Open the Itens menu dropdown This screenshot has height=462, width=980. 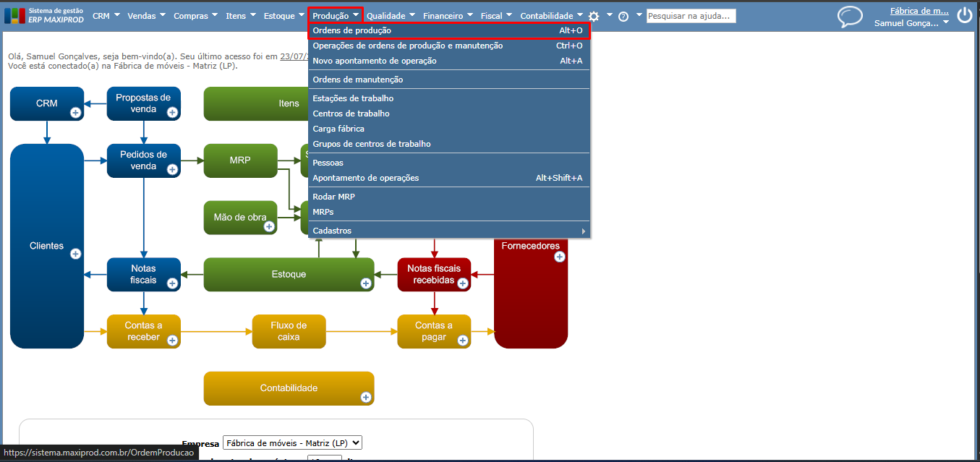(x=241, y=16)
